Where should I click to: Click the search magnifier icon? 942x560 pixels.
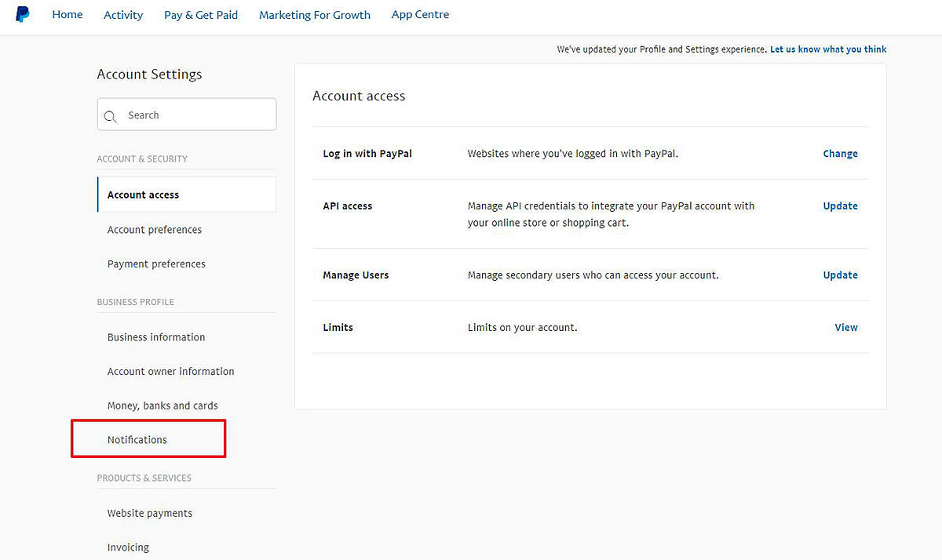[111, 115]
